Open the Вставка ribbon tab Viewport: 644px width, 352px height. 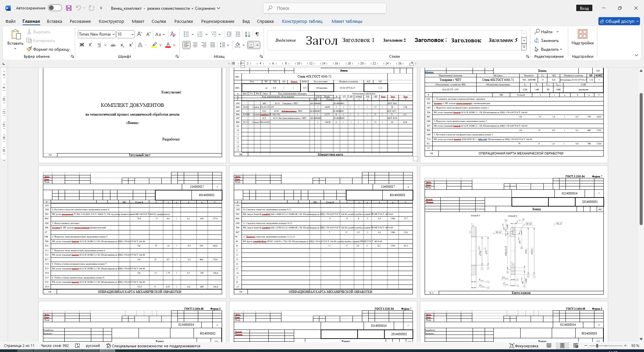coord(54,21)
